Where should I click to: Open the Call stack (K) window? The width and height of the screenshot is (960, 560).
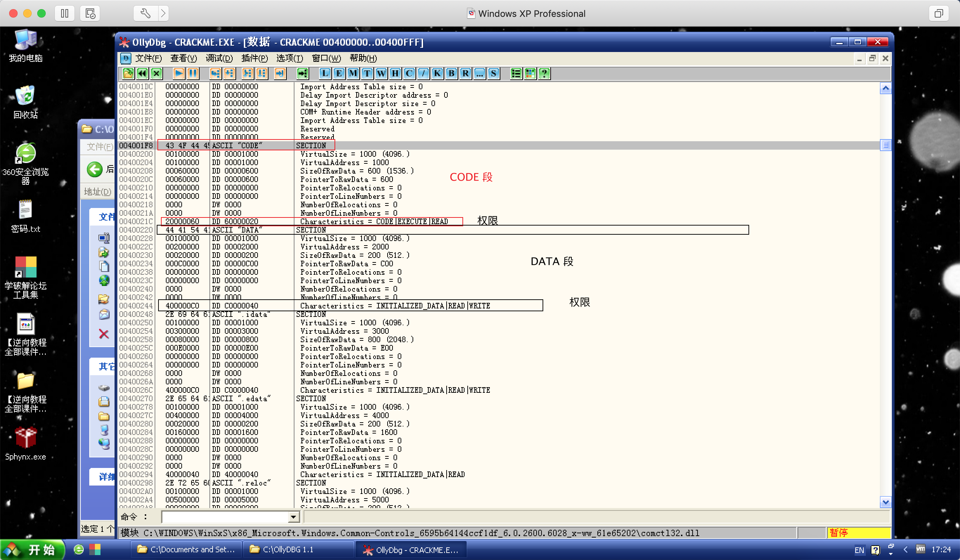[437, 73]
